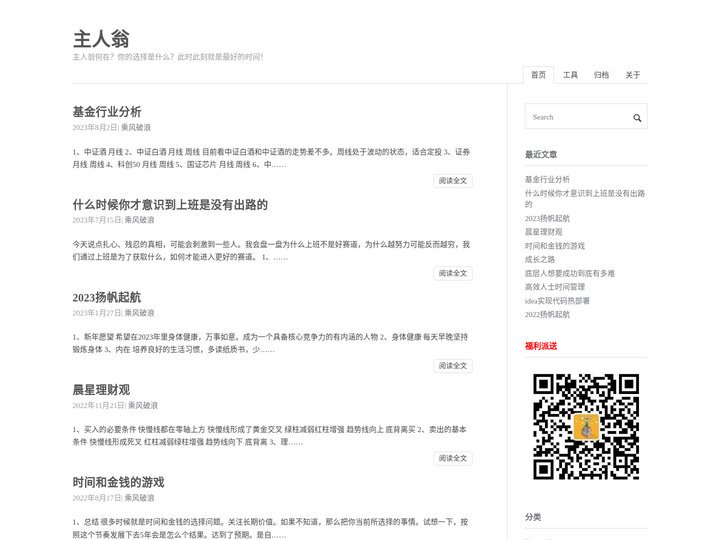This screenshot has width=720, height=540.
Task: Click author 乘风破浪 under 基金行业分析
Action: click(136, 128)
